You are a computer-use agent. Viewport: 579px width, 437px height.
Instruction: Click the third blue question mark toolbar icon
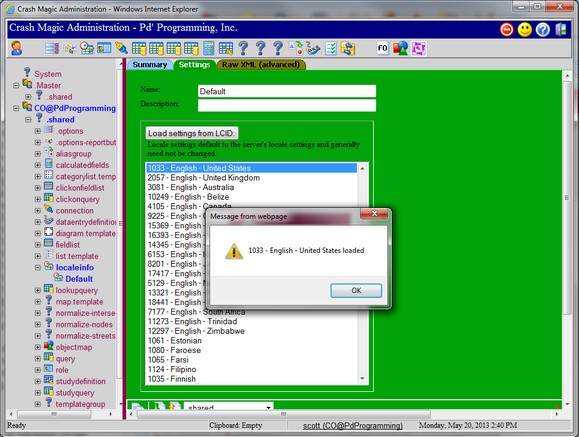(x=278, y=48)
